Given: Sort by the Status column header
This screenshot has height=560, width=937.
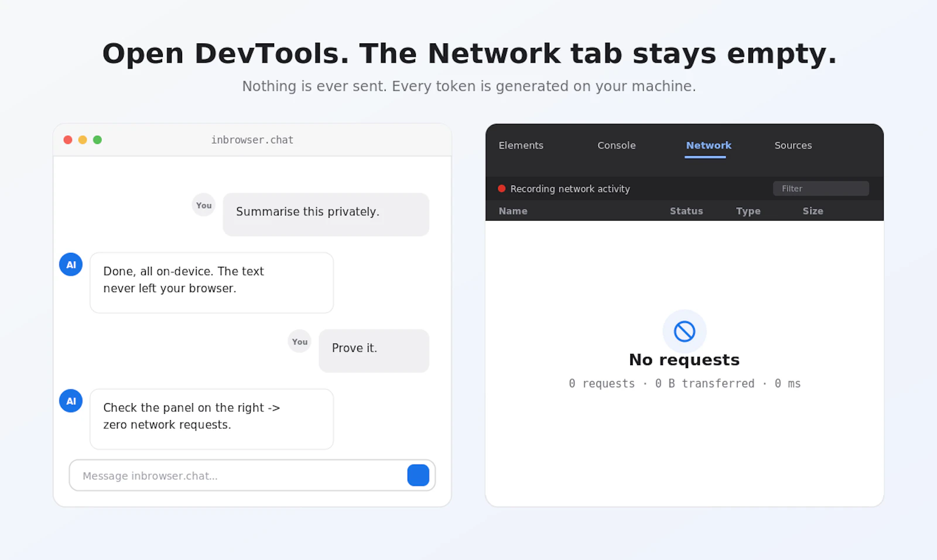Looking at the screenshot, I should pos(686,211).
